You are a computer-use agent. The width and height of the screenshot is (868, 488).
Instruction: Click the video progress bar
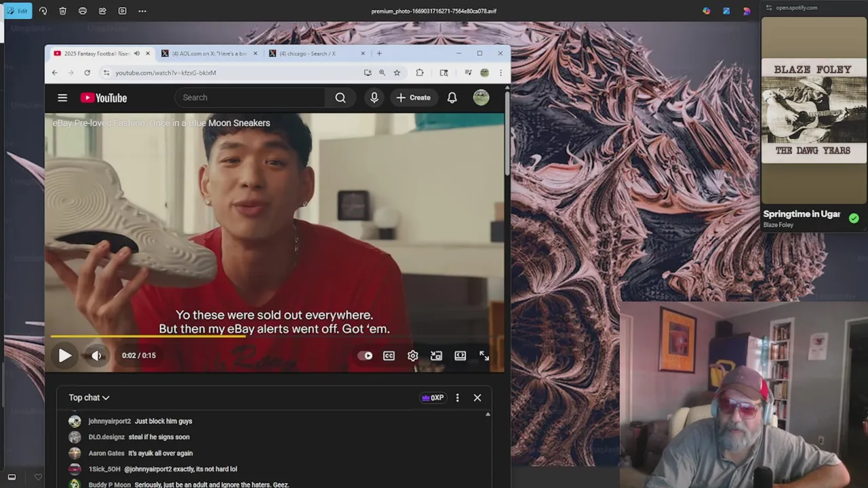tap(275, 336)
